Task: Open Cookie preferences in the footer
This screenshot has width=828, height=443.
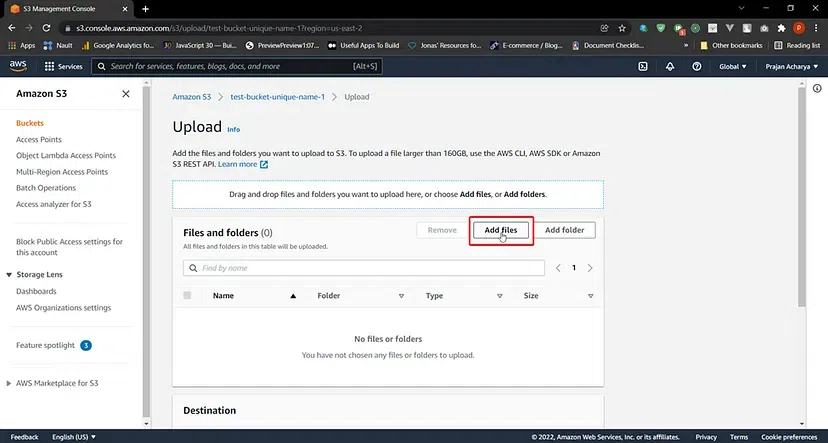Action: click(x=789, y=437)
